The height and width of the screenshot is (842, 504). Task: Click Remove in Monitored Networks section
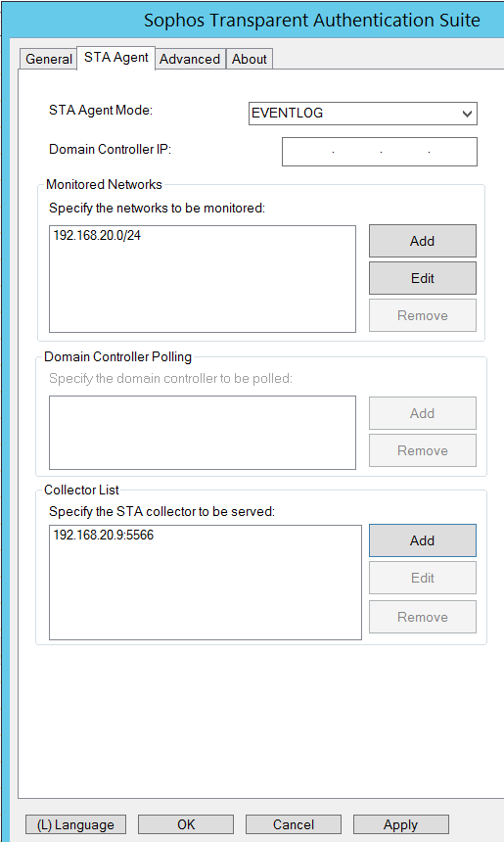pos(423,315)
